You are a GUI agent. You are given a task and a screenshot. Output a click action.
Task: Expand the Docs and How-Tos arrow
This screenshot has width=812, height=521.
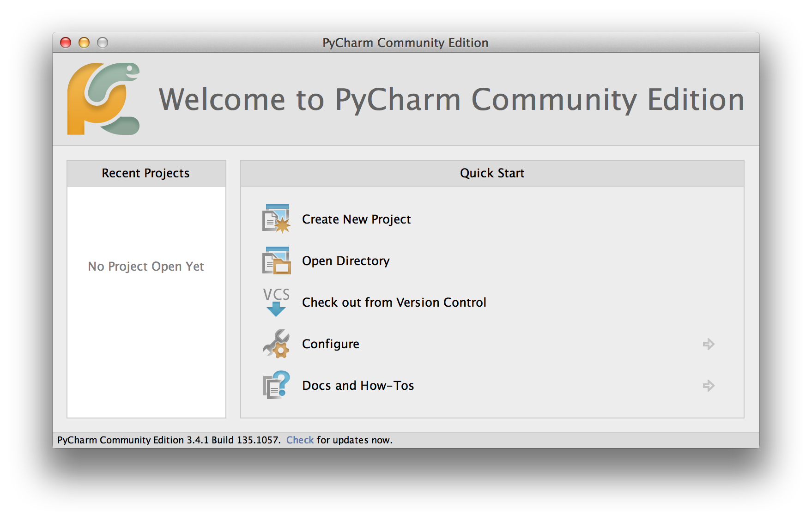pyautogui.click(x=709, y=386)
